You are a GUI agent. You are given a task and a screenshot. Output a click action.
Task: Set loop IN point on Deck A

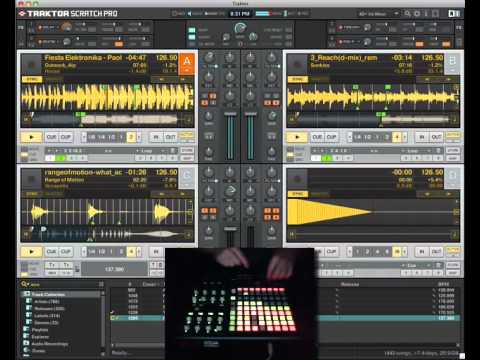click(x=156, y=137)
